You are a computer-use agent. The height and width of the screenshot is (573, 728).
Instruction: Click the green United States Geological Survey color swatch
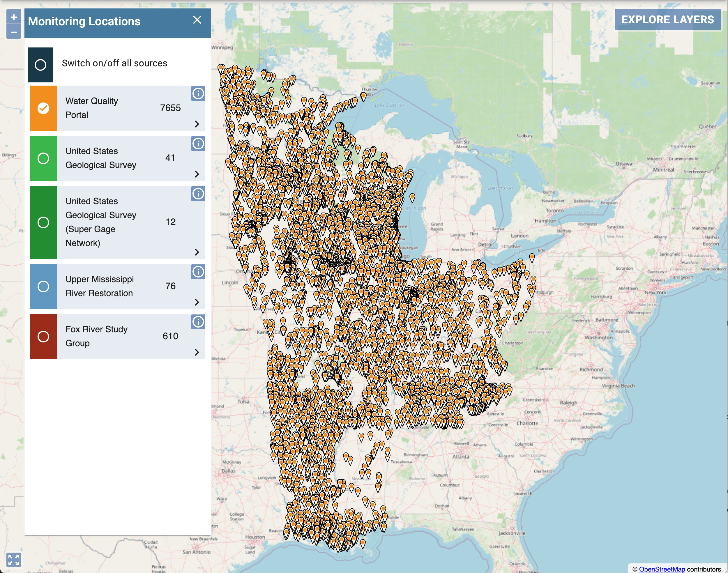43,158
